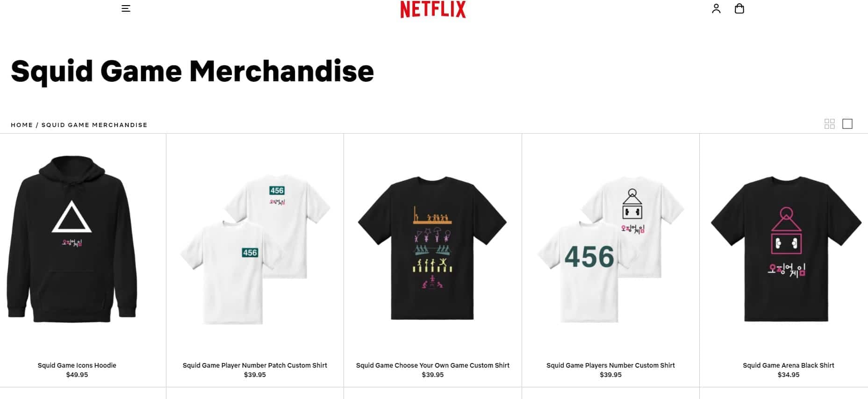The image size is (868, 399).
Task: Open the hamburger navigation menu
Action: (x=126, y=8)
